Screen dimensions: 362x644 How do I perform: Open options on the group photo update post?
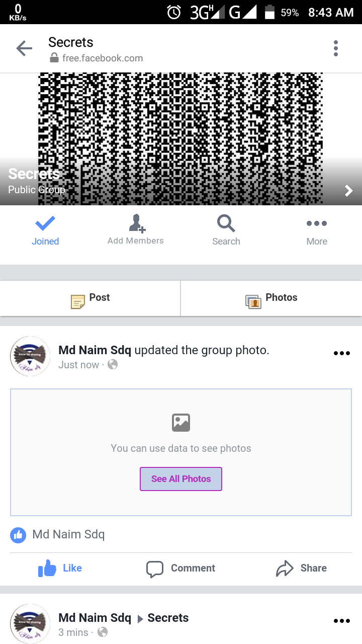tap(342, 353)
